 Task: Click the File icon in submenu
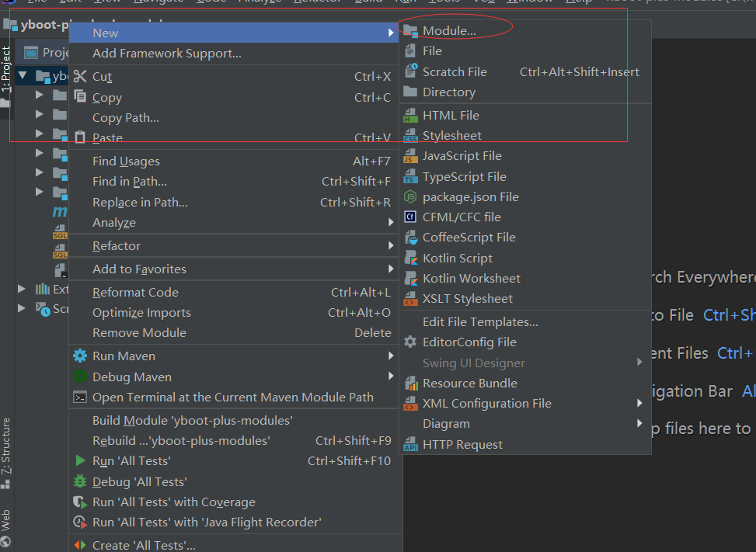click(410, 50)
